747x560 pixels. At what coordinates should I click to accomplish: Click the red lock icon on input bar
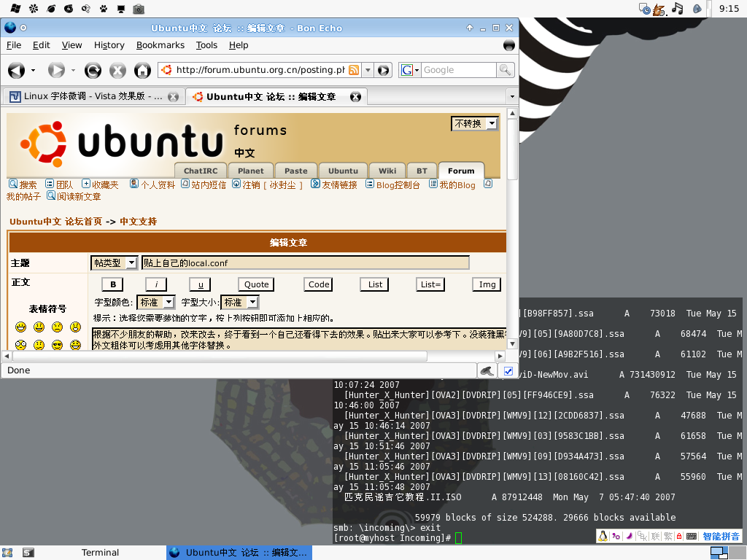pos(679,536)
